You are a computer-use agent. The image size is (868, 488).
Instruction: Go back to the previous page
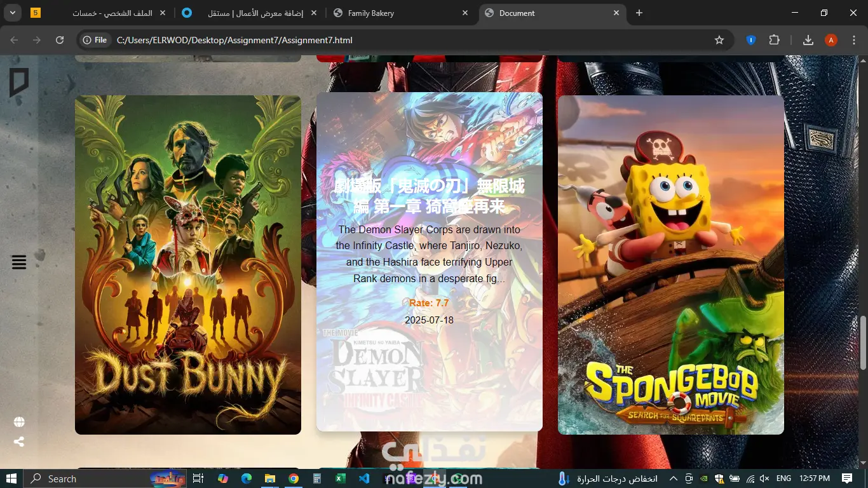click(x=15, y=40)
